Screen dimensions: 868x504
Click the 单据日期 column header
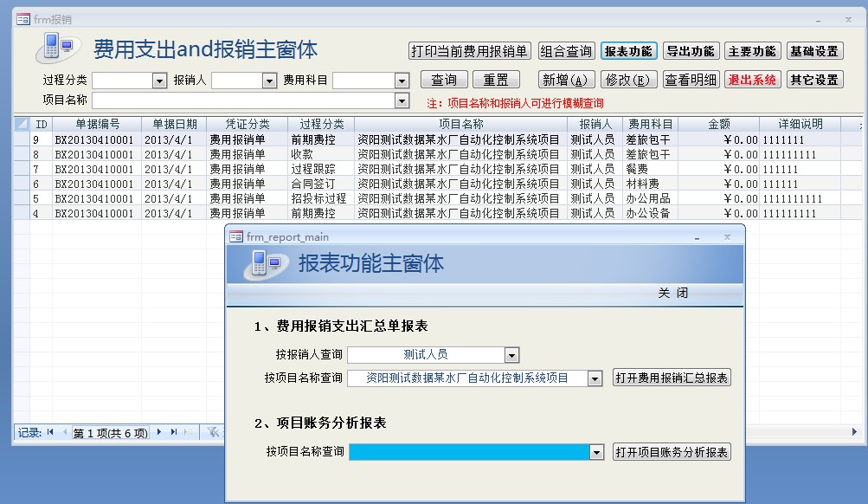point(174,124)
